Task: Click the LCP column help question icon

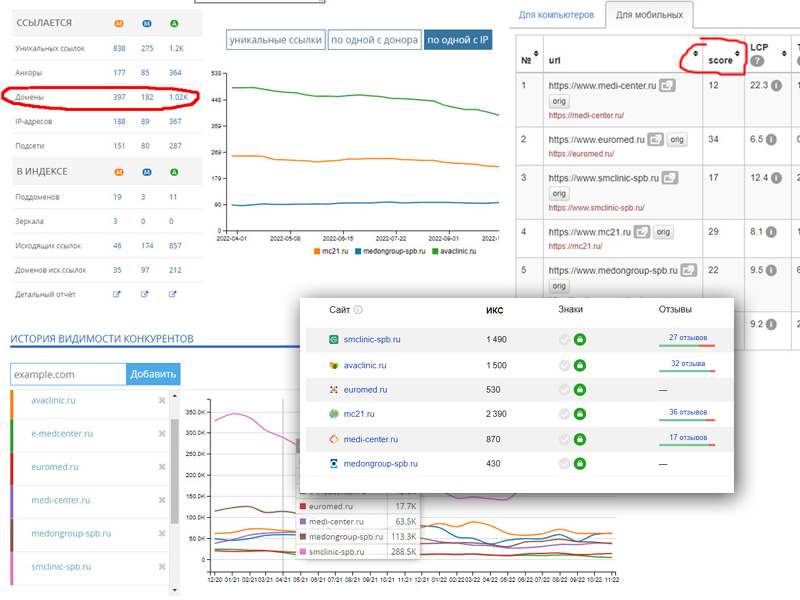Action: (757, 61)
